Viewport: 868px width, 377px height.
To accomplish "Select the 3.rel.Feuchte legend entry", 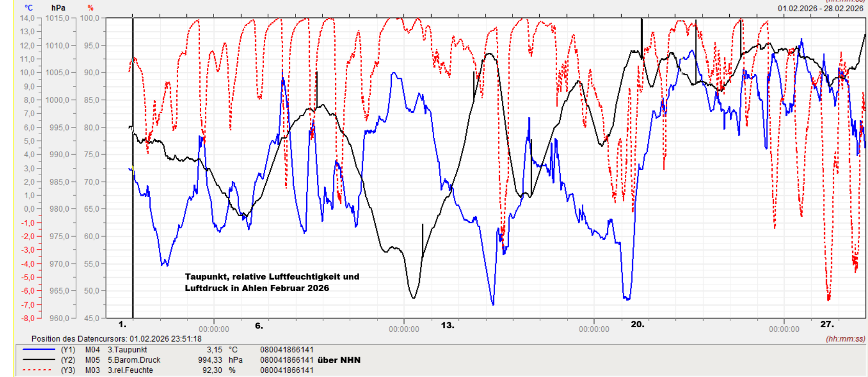I will click(x=130, y=370).
